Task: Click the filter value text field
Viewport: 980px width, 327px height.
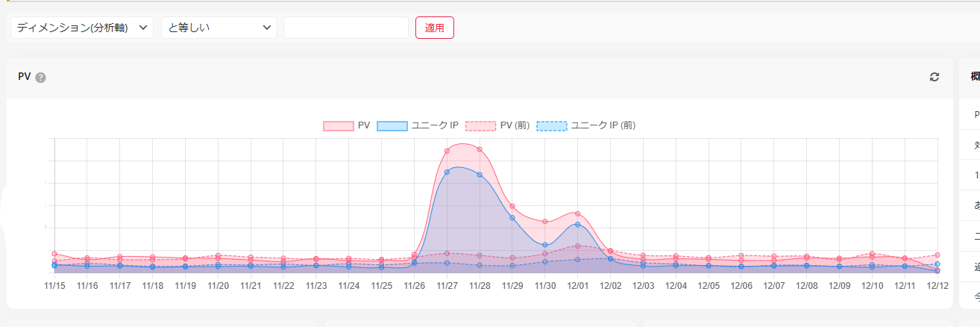Action: (346, 28)
